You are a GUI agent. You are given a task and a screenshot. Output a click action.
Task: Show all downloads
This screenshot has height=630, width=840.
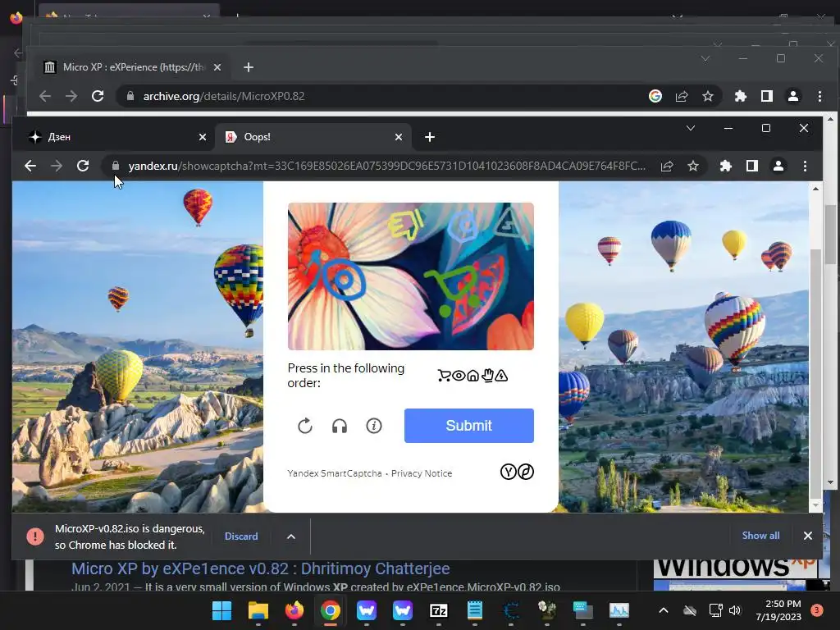(760, 536)
